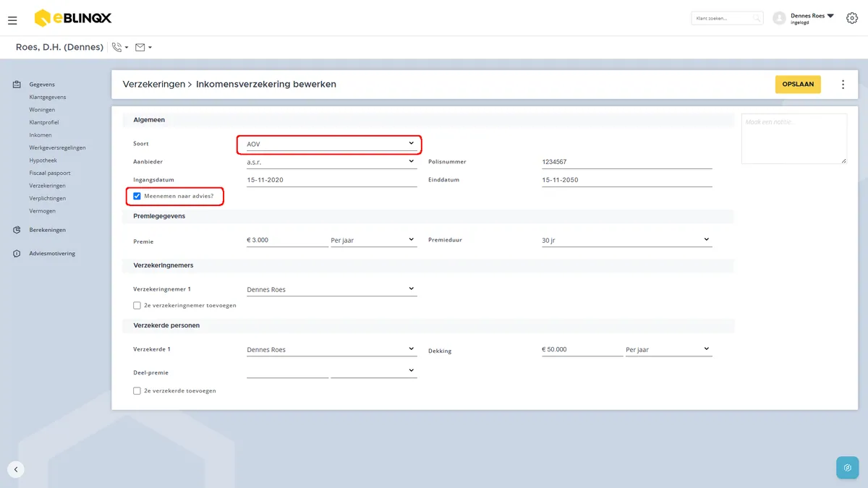This screenshot has width=868, height=488.
Task: Select Verzekeringen in the sidebar
Action: coord(47,186)
